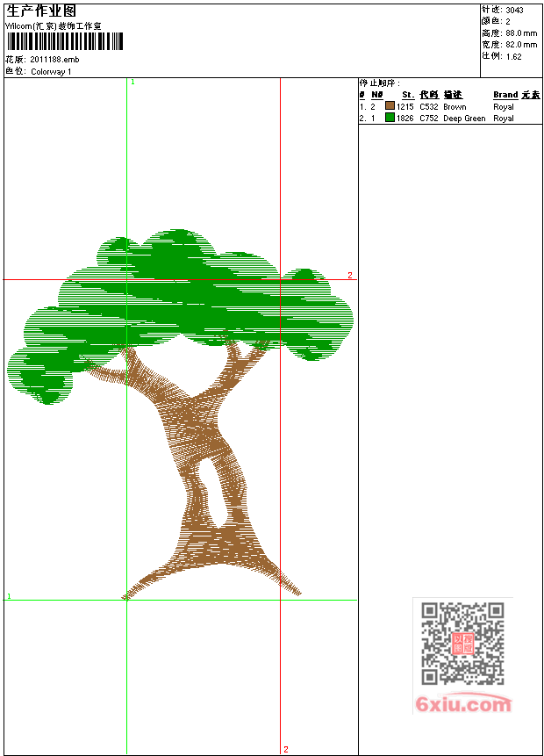544x756 pixels.
Task: Click the barcode under the studio name
Action: pos(65,41)
